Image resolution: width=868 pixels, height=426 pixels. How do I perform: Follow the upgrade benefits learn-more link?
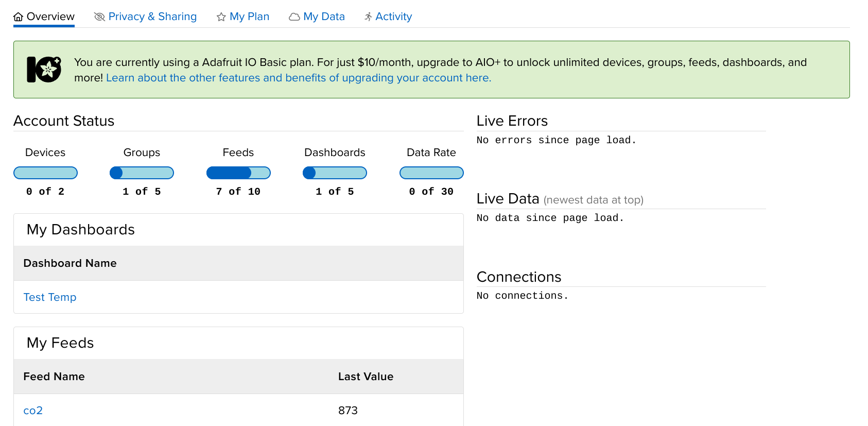[x=299, y=78]
